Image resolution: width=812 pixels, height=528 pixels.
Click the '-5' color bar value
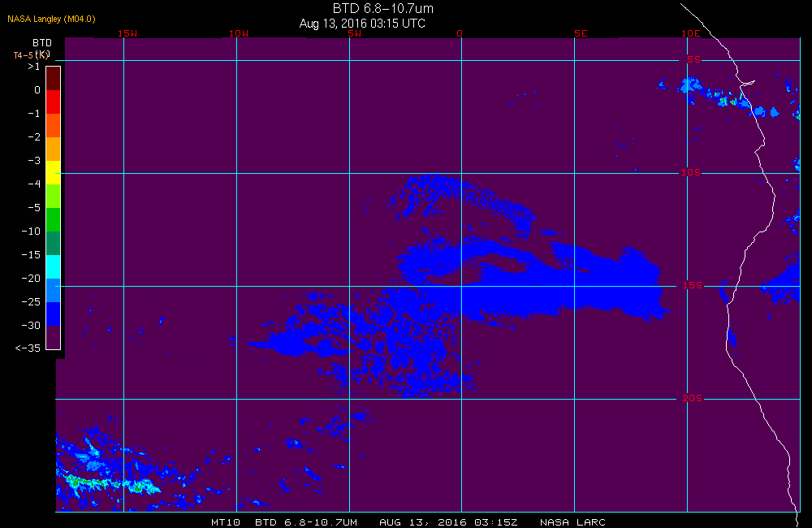tap(33, 208)
